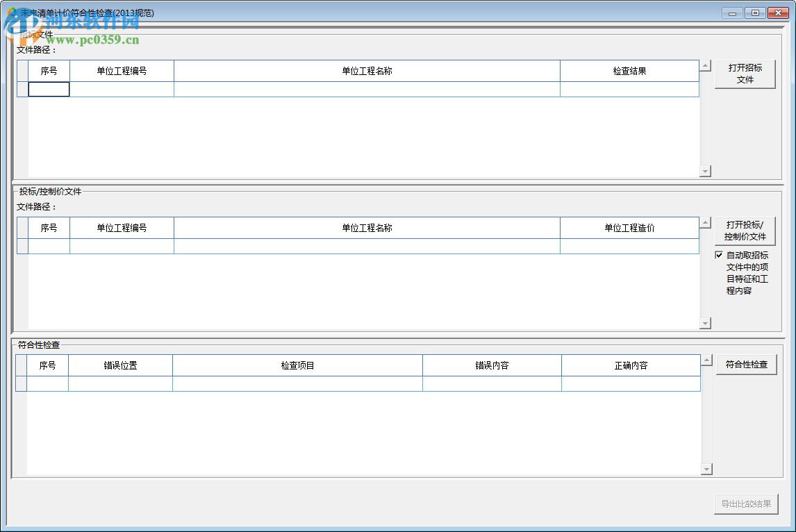The height and width of the screenshot is (532, 796).
Task: Click 序号 header in 投标/控制价文件 table
Action: tap(49, 228)
